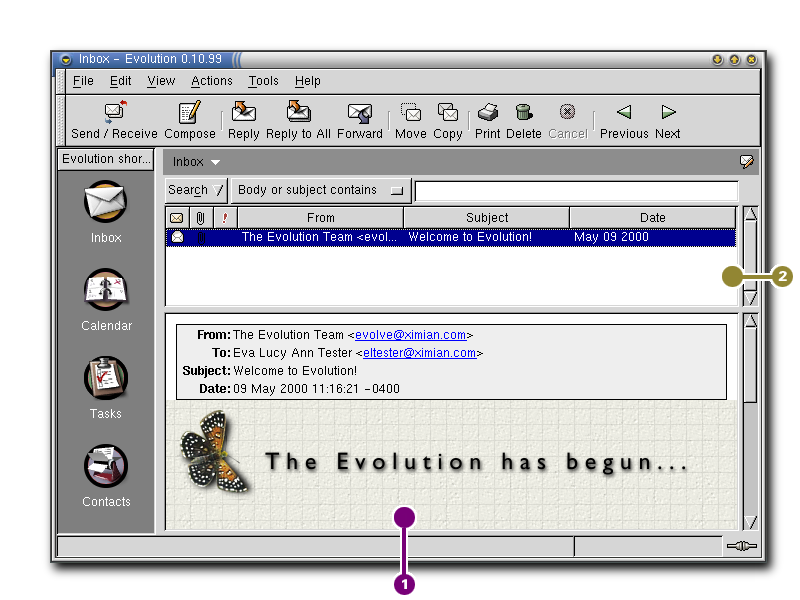Delete the selected email
Screen dimensions: 800x600
tap(523, 112)
